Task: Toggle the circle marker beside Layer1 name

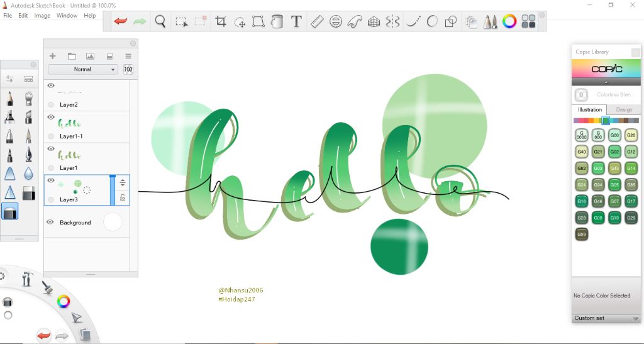Action: point(51,168)
